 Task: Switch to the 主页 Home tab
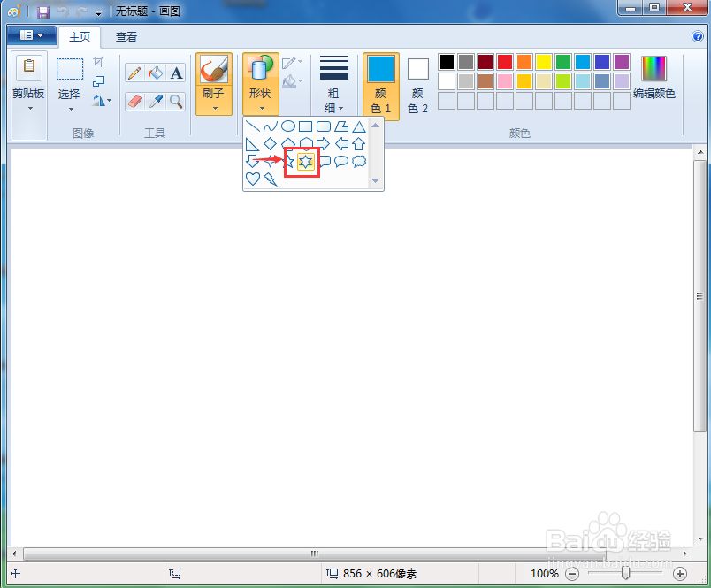(x=80, y=37)
